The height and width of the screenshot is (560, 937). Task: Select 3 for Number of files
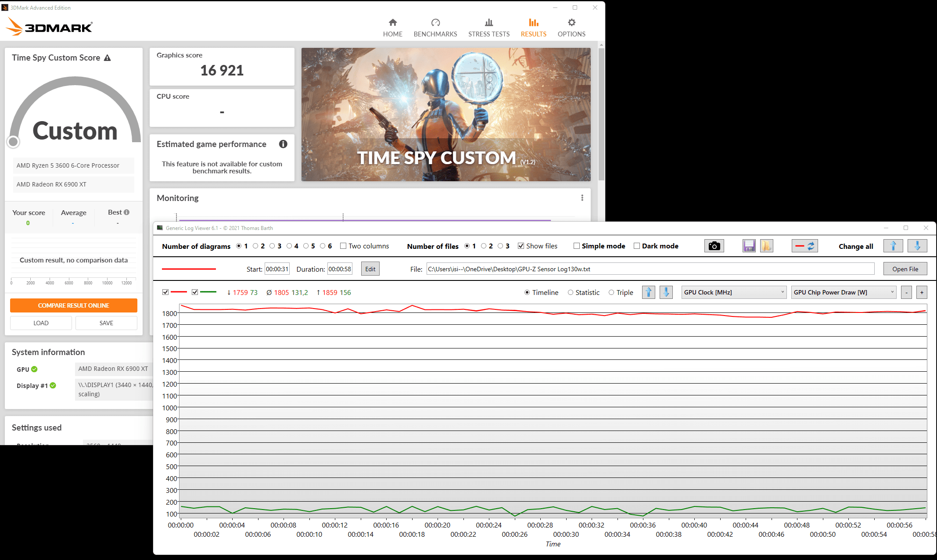click(500, 246)
